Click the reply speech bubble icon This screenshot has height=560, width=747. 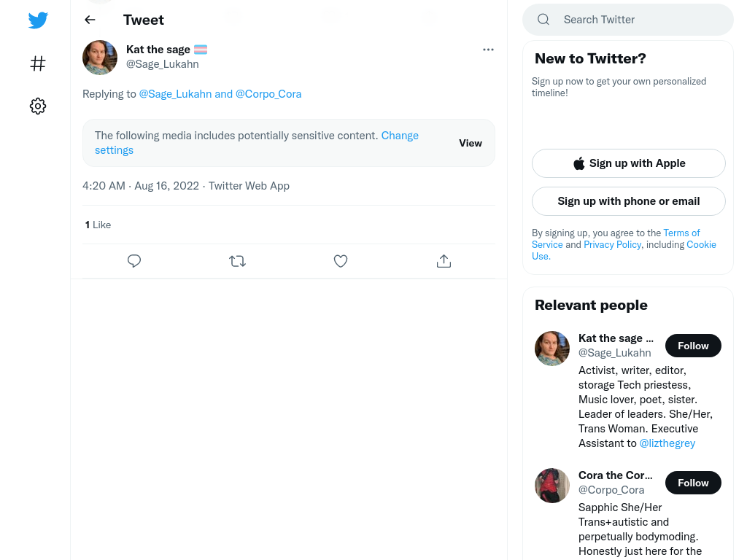[134, 261]
